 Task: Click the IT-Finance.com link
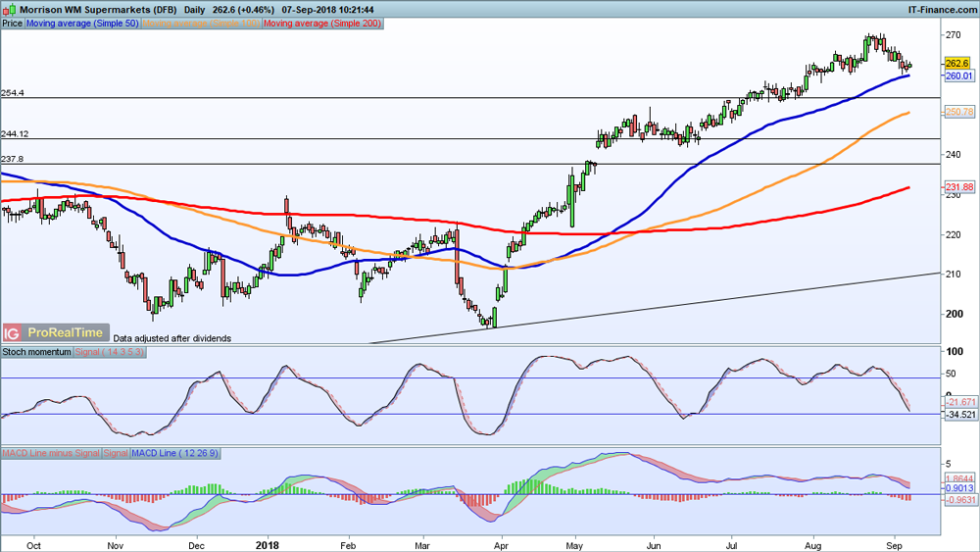tap(942, 10)
